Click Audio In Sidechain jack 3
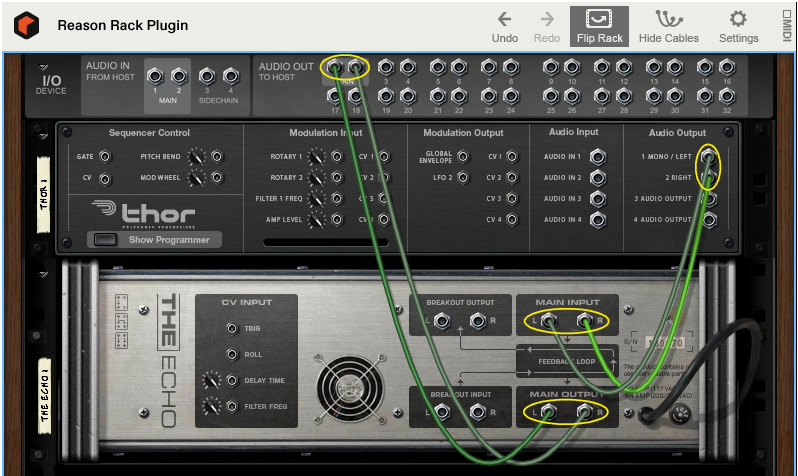 coord(207,76)
